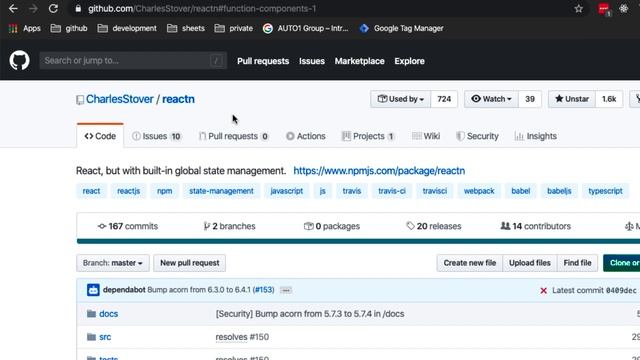Viewport: 640px width, 360px height.
Task: Click the red failed build X icon
Action: 543,291
